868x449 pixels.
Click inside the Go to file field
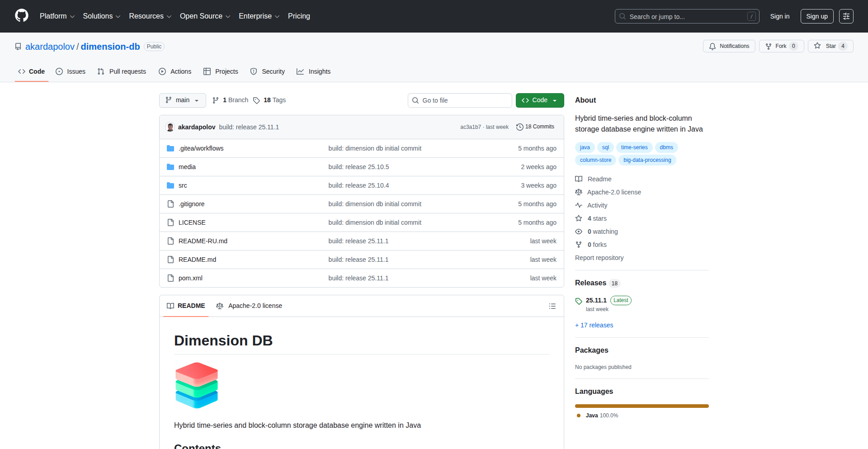click(460, 100)
